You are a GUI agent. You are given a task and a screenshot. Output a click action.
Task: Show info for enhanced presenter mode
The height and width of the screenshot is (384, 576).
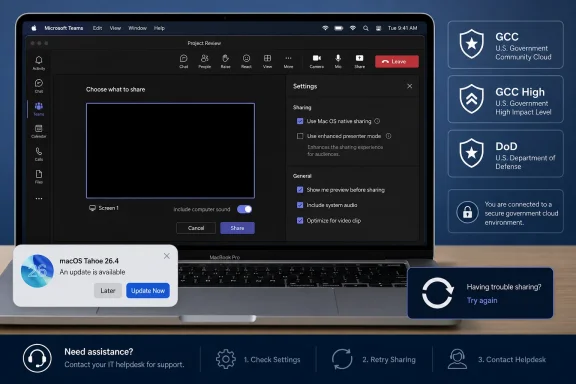coord(388,136)
